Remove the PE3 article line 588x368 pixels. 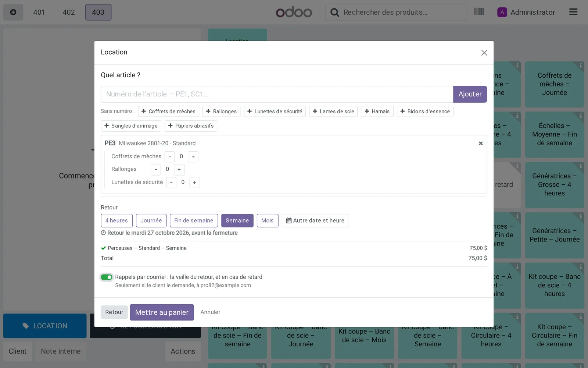481,143
